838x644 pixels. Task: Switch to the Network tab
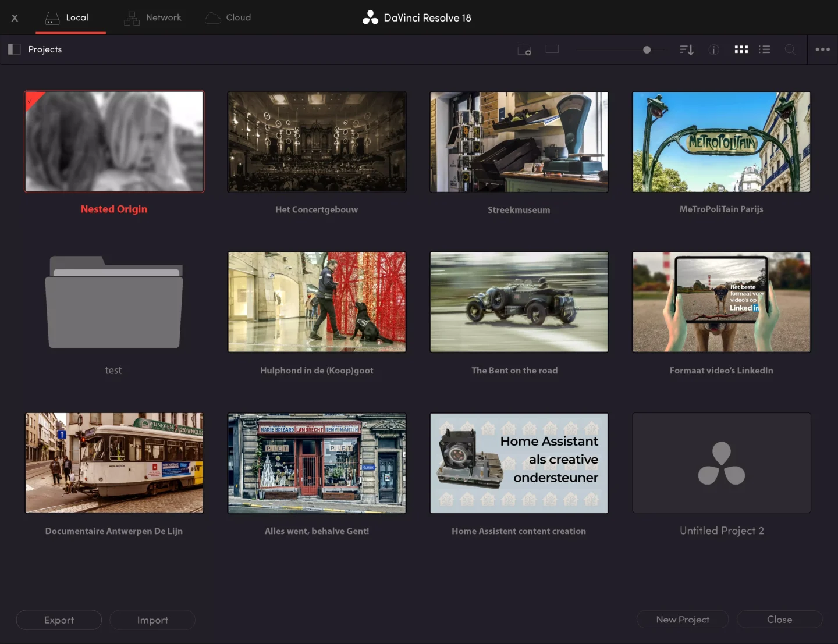pyautogui.click(x=152, y=17)
